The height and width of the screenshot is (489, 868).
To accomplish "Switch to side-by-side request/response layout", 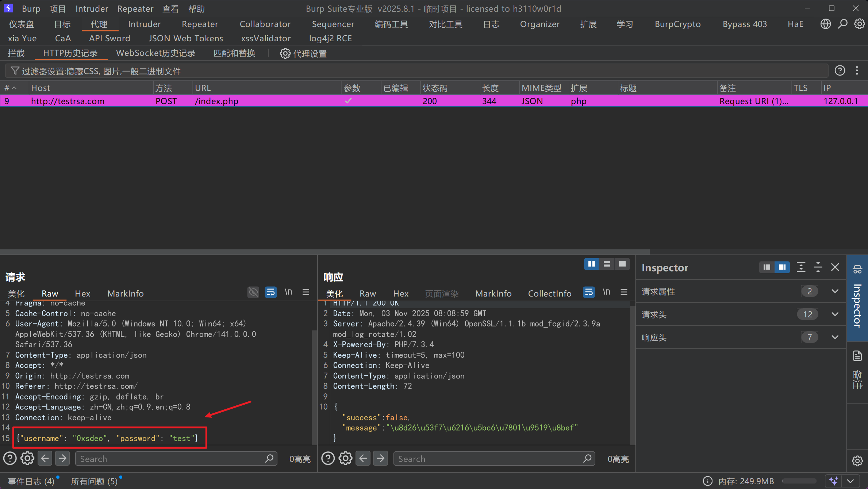I will coord(591,264).
